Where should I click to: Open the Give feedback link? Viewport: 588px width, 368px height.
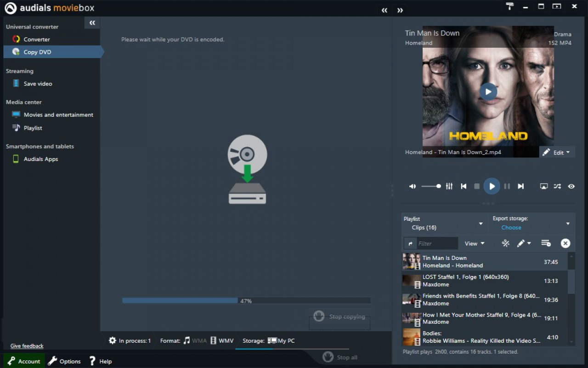coord(27,346)
